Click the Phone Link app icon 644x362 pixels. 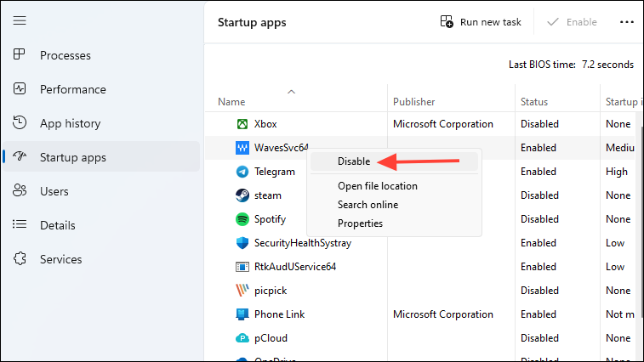pos(242,314)
